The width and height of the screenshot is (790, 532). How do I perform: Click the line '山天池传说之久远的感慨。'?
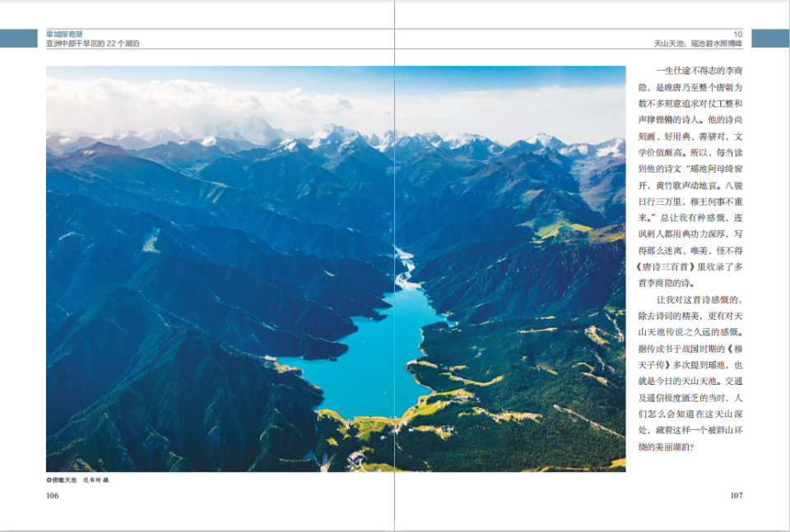690,332
